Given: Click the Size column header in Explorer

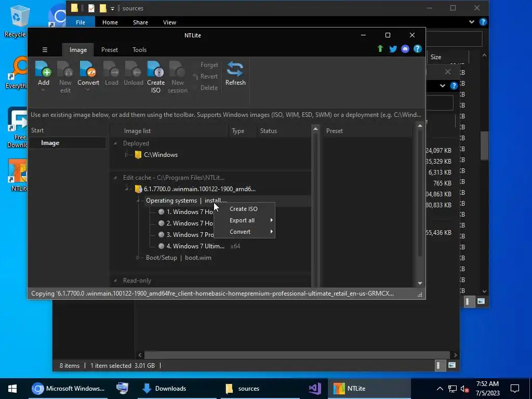Looking at the screenshot, I should coord(436,57).
